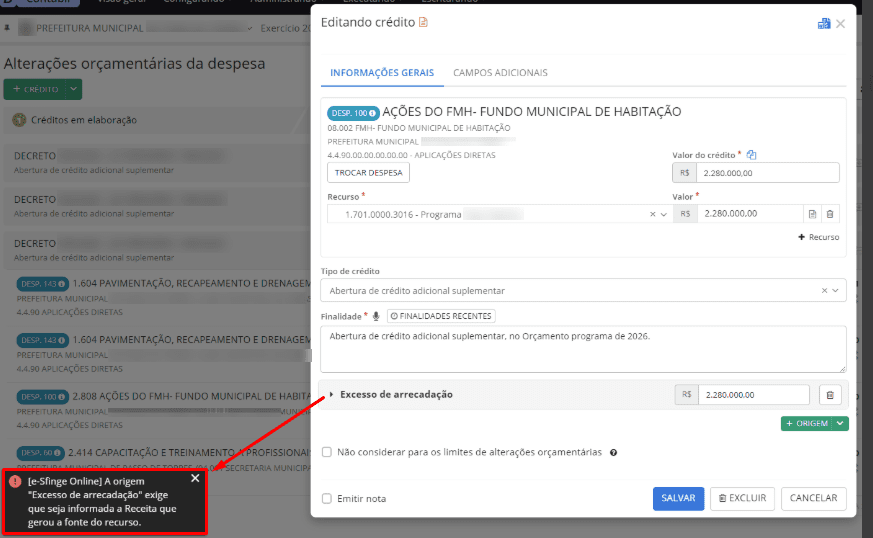Open the ORIGEM dropdown arrow
This screenshot has height=538, width=873.
click(841, 424)
